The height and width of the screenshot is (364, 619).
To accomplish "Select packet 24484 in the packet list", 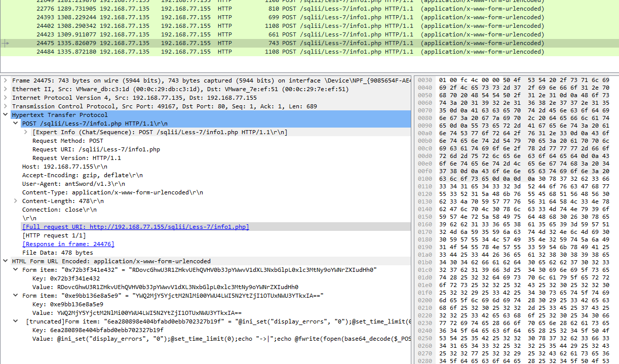I will click(309, 52).
